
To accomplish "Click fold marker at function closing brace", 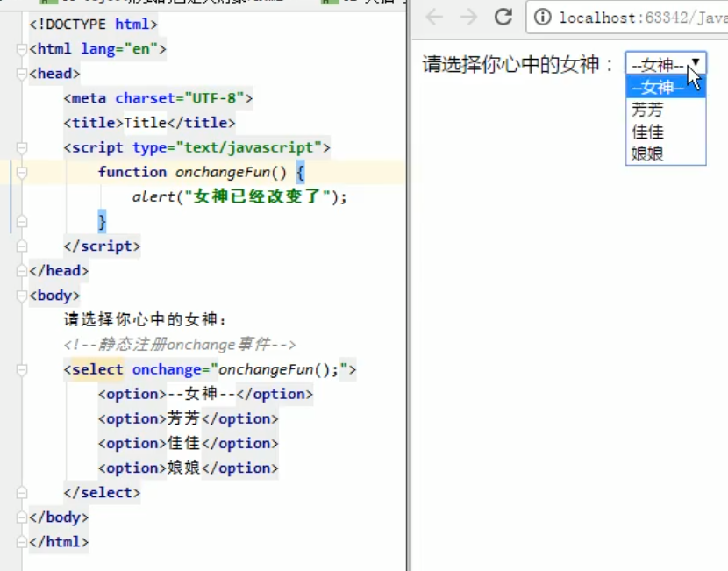I will (21, 221).
